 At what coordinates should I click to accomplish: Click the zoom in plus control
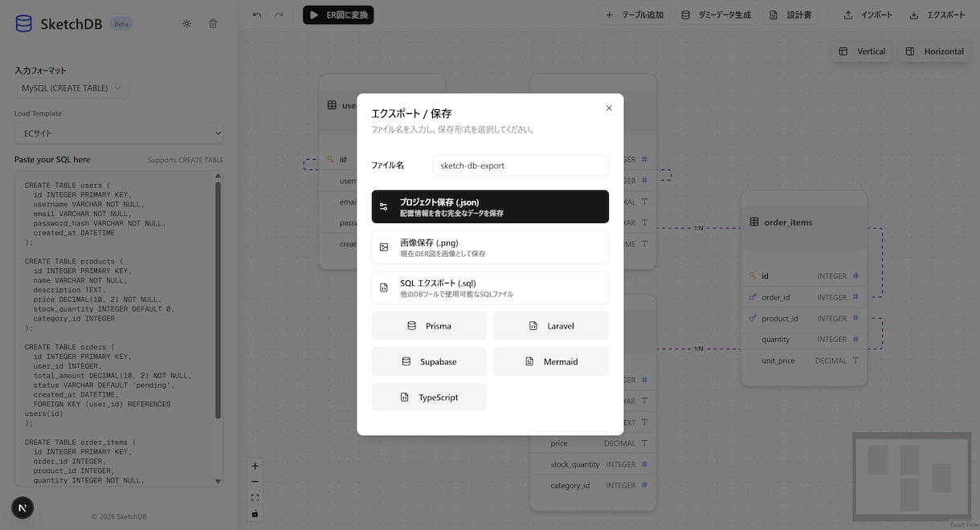click(x=255, y=466)
